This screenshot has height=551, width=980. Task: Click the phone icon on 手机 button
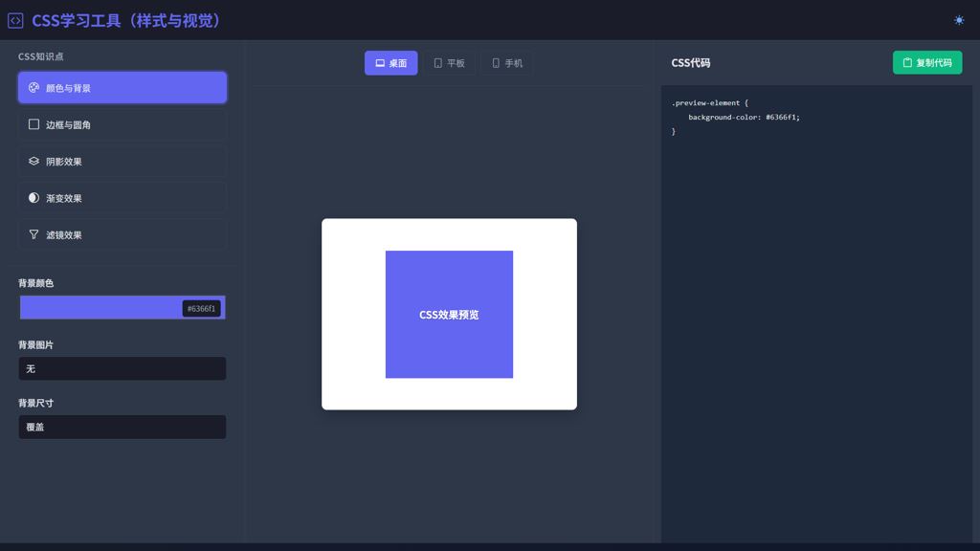pyautogui.click(x=496, y=63)
